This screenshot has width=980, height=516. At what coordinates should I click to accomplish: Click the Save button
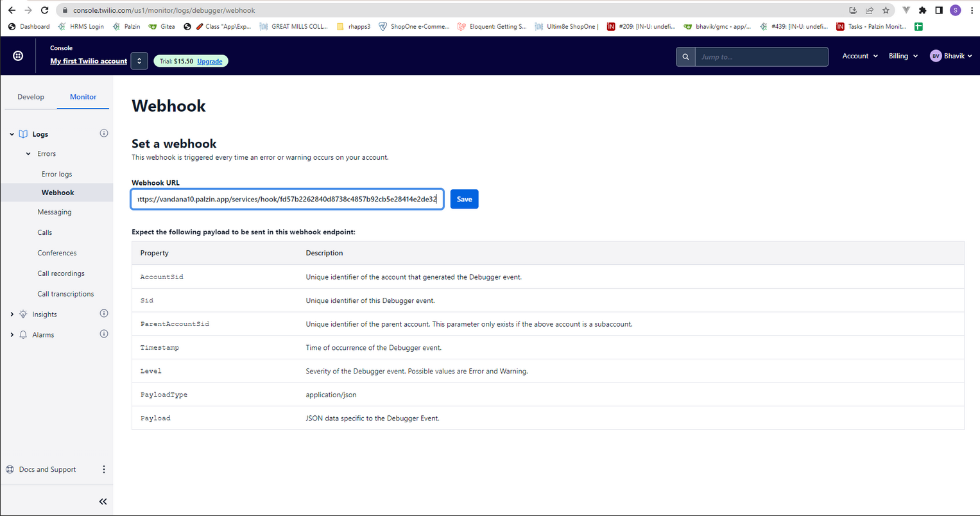pyautogui.click(x=464, y=199)
